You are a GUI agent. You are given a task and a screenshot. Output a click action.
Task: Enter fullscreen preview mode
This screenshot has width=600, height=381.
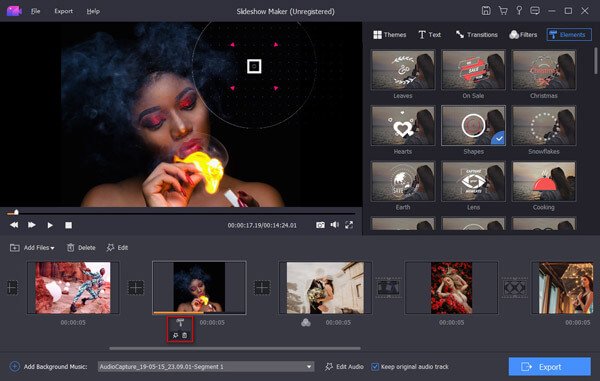click(x=349, y=225)
